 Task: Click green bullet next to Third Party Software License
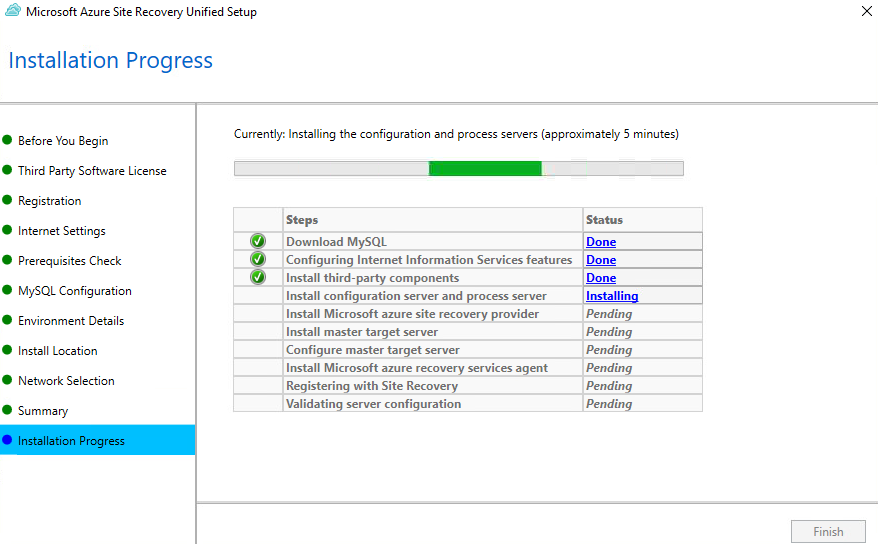click(x=7, y=170)
